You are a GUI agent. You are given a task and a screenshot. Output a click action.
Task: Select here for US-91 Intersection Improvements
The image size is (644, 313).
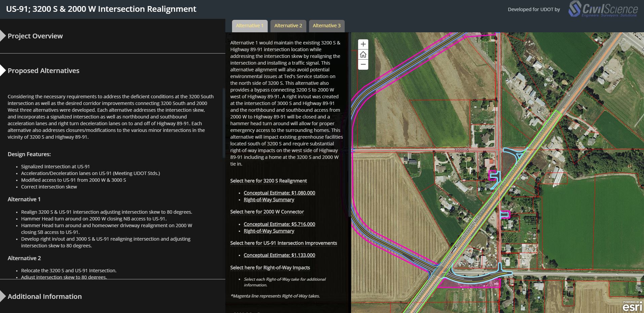283,243
